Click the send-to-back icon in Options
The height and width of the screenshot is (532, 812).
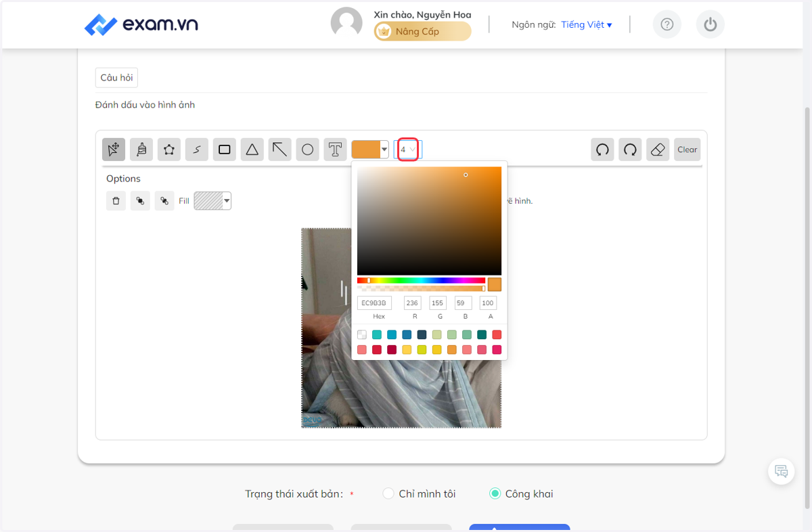pyautogui.click(x=164, y=201)
